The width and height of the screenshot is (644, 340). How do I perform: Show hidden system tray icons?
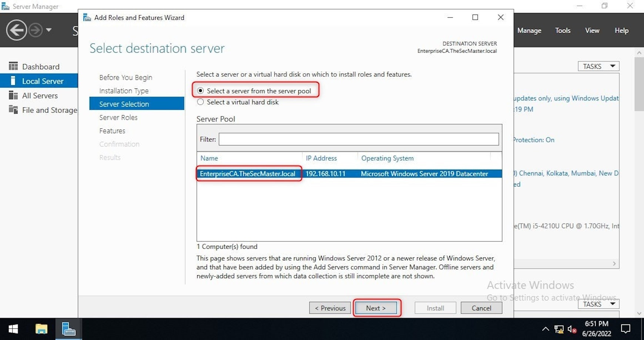pos(545,329)
